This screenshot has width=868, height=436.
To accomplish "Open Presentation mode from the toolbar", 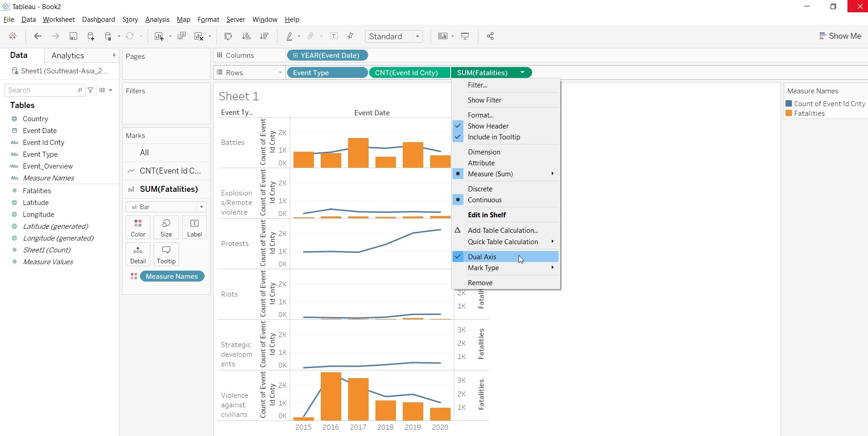I will point(465,36).
